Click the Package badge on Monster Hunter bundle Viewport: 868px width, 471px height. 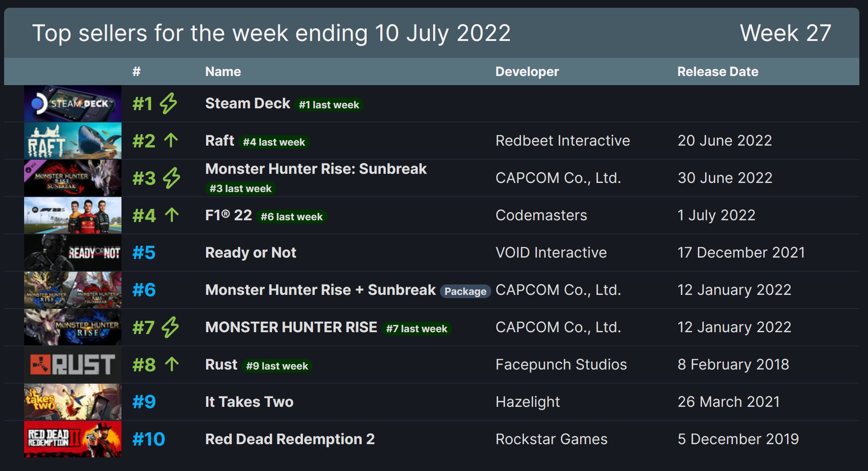tap(465, 291)
